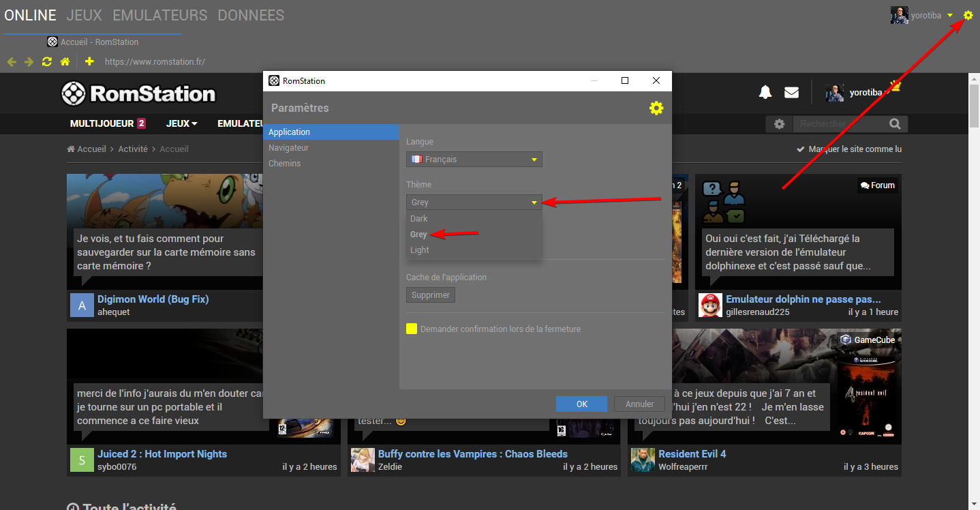This screenshot has height=510, width=980.
Task: Click the Supprimer cache button
Action: (431, 295)
